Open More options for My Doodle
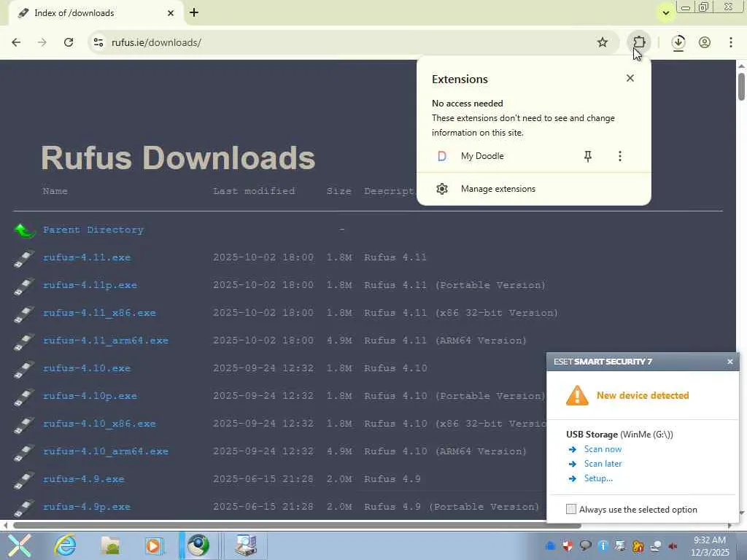This screenshot has width=747, height=560. pyautogui.click(x=620, y=156)
